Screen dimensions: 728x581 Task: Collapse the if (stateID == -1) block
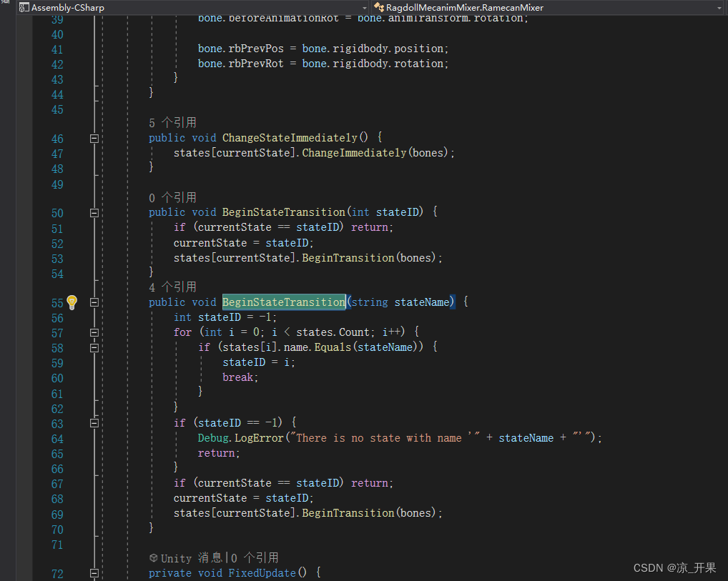[94, 423]
